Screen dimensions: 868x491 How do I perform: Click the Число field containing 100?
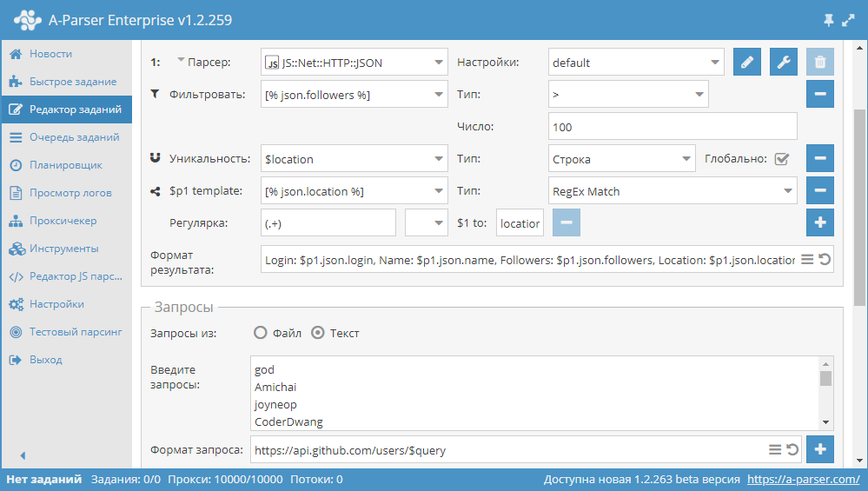click(673, 127)
